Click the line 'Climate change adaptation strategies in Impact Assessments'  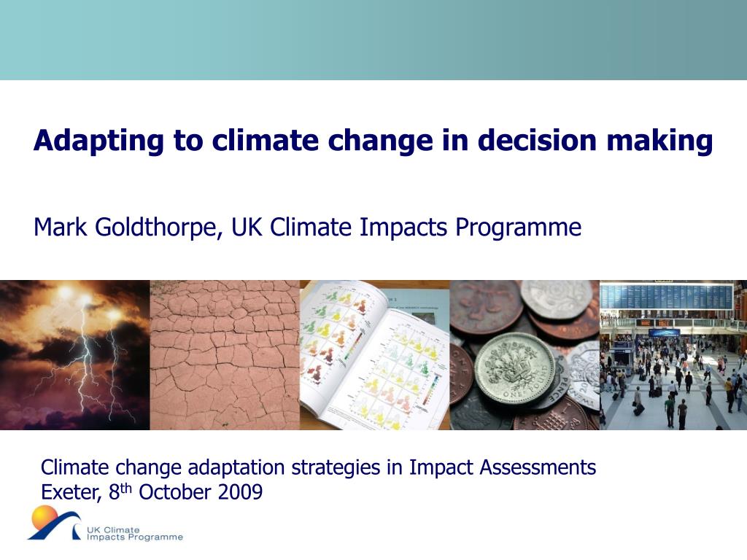click(x=318, y=467)
